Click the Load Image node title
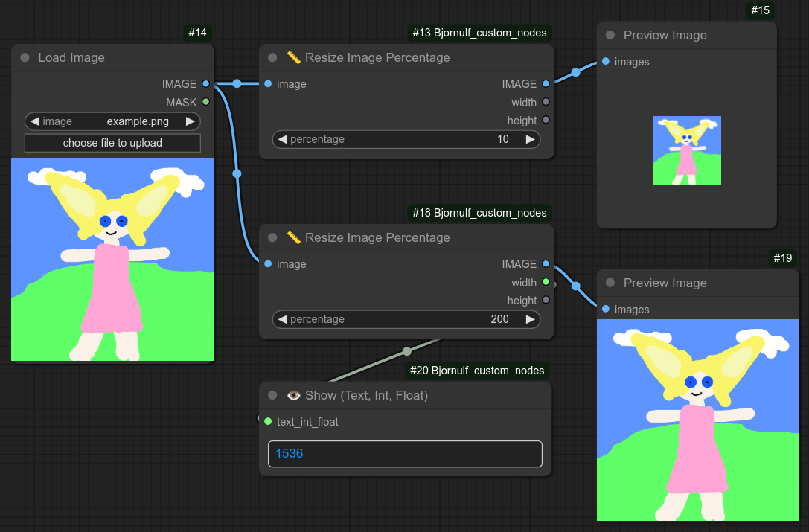 pyautogui.click(x=71, y=57)
